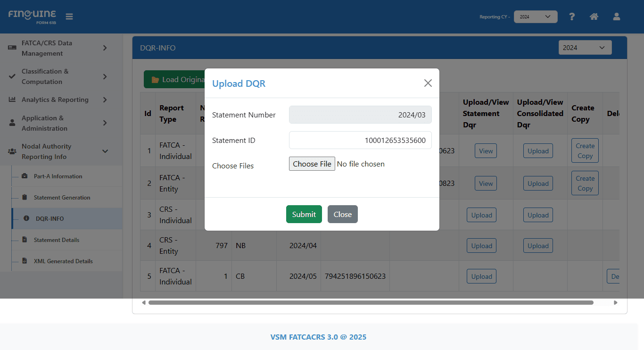Open the user profile icon
This screenshot has height=350, width=644.
pos(616,17)
